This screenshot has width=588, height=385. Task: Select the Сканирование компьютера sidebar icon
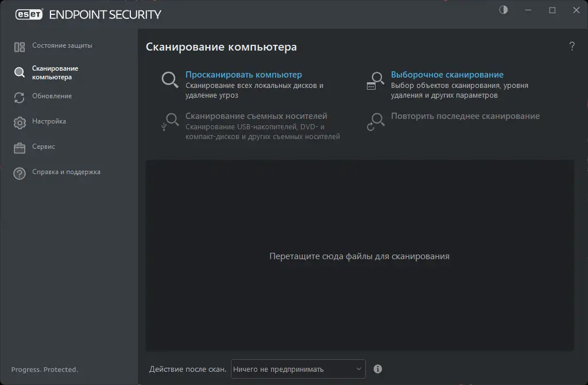click(19, 72)
